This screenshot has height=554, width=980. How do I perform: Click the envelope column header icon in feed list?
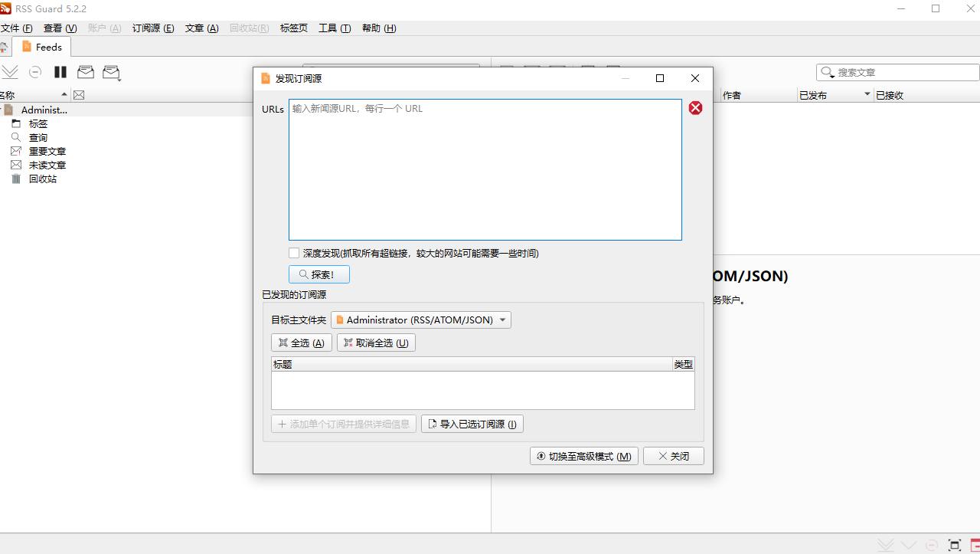pyautogui.click(x=79, y=95)
